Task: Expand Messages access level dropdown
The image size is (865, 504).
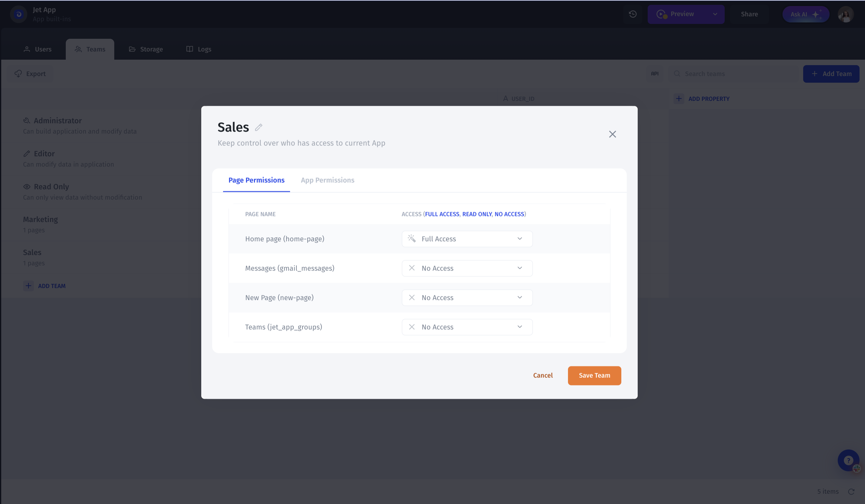Action: click(x=467, y=268)
